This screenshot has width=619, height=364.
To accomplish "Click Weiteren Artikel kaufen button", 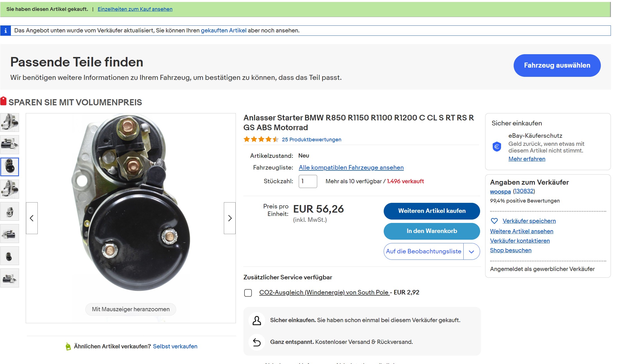I will pyautogui.click(x=431, y=211).
